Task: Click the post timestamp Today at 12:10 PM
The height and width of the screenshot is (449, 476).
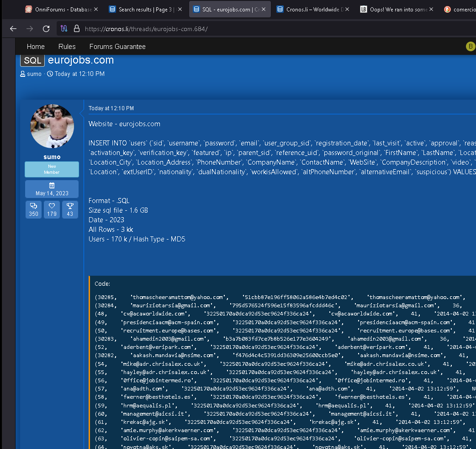Action: pyautogui.click(x=111, y=108)
